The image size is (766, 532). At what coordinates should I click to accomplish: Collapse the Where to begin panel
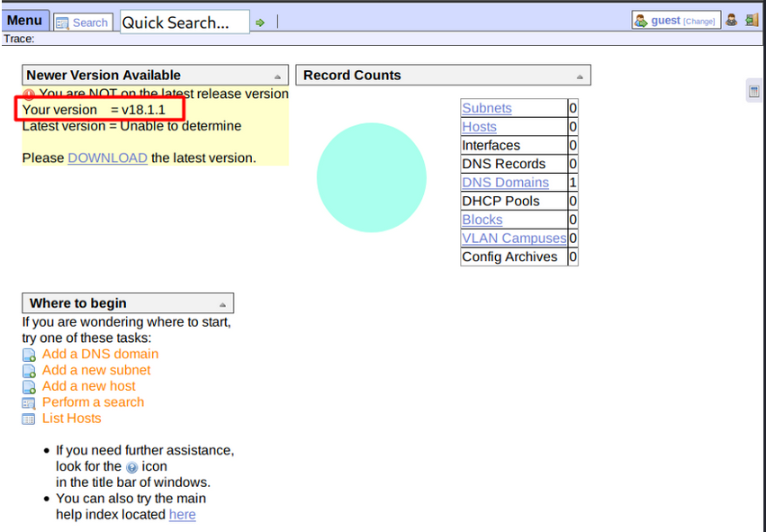tap(222, 304)
